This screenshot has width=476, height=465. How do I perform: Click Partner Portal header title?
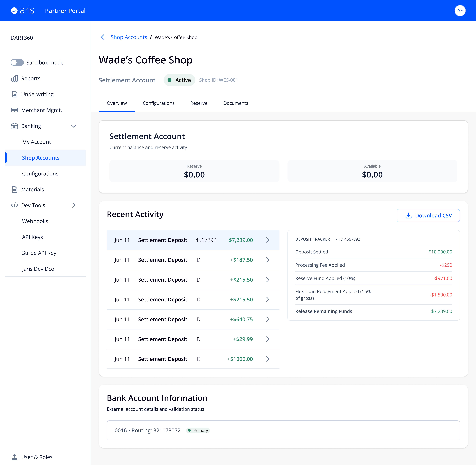pos(65,11)
